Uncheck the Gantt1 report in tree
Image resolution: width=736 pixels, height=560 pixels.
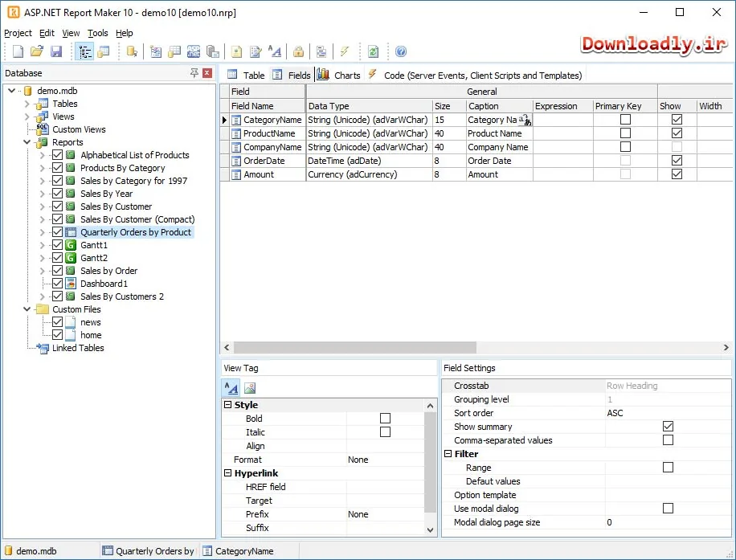pos(57,245)
